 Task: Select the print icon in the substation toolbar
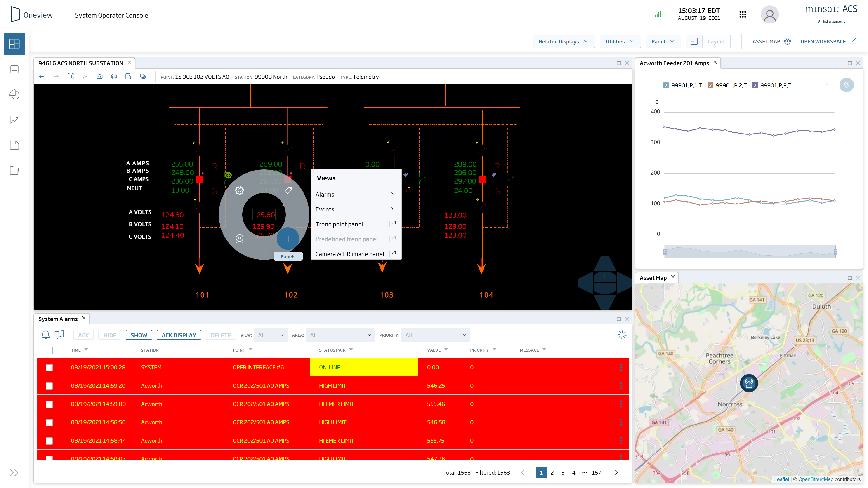click(x=114, y=76)
